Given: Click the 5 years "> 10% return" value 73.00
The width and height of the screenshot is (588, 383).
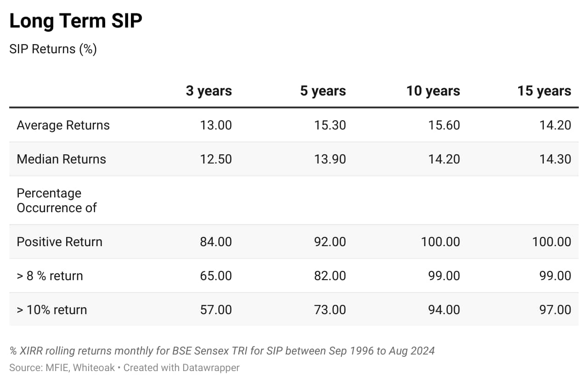Looking at the screenshot, I should 330,310.
